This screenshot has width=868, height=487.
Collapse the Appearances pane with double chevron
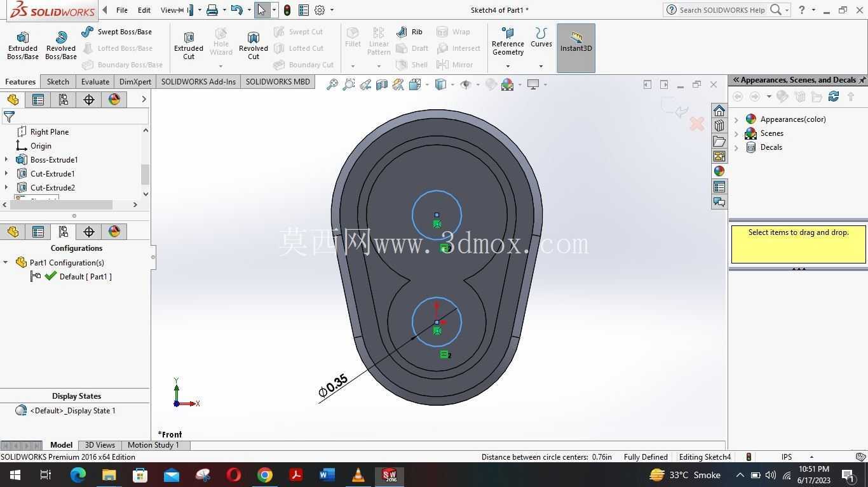[x=736, y=80]
